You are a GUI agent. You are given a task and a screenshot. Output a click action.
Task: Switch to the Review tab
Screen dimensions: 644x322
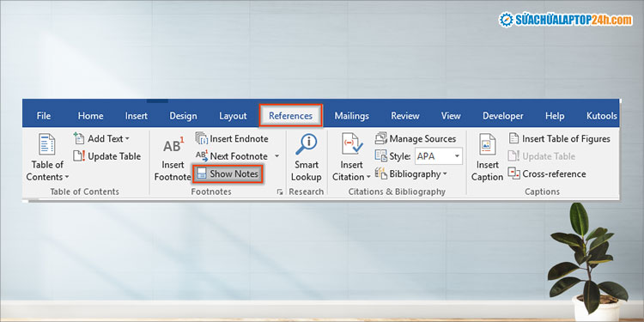pos(405,116)
